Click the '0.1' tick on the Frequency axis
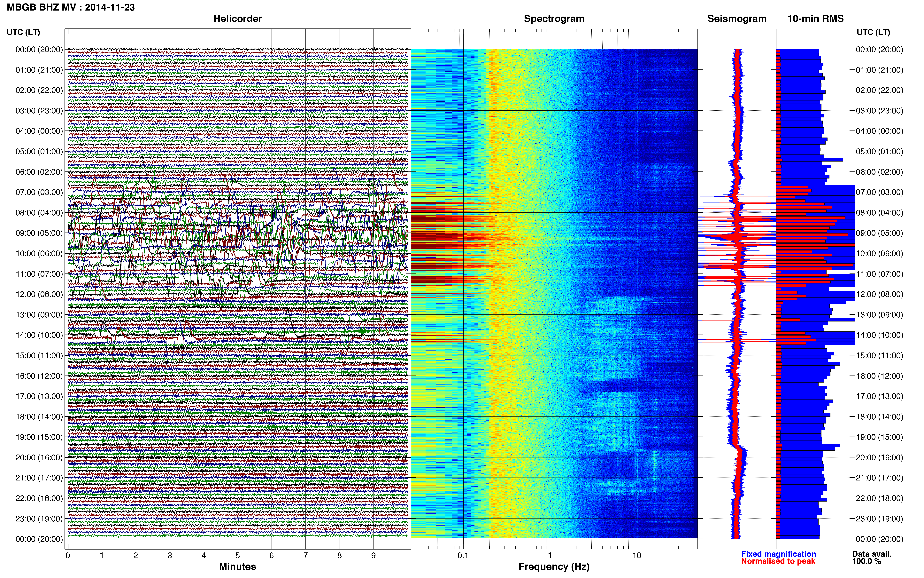Screen dimensions: 924x578 point(463,556)
